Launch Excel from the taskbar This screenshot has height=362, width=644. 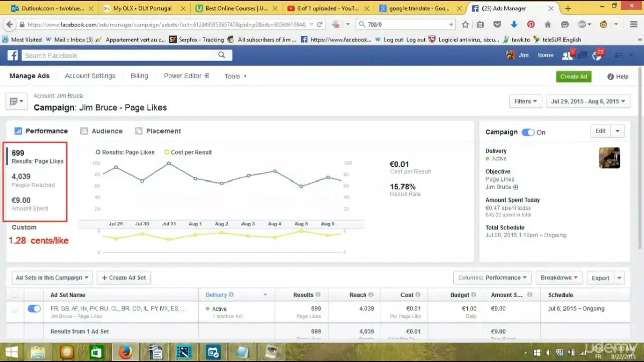pyautogui.click(x=96, y=352)
